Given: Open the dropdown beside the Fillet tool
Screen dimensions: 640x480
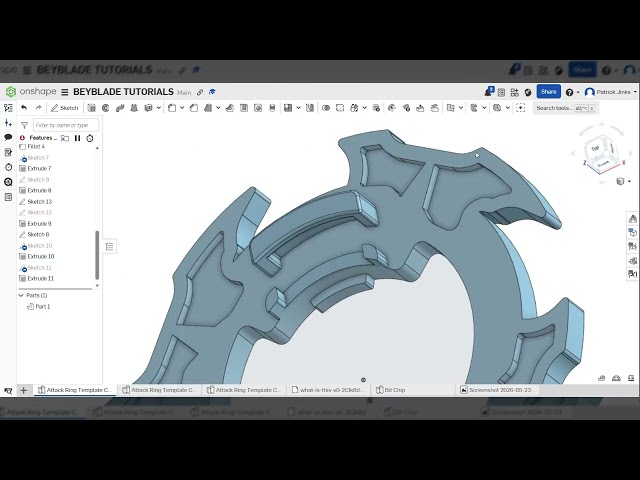Looking at the screenshot, I should pyautogui.click(x=182, y=108).
